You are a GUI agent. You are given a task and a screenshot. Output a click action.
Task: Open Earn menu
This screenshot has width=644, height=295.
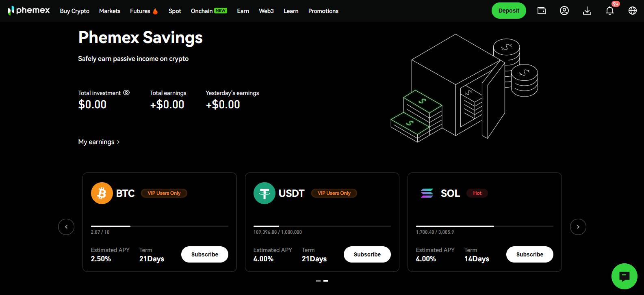click(x=243, y=11)
